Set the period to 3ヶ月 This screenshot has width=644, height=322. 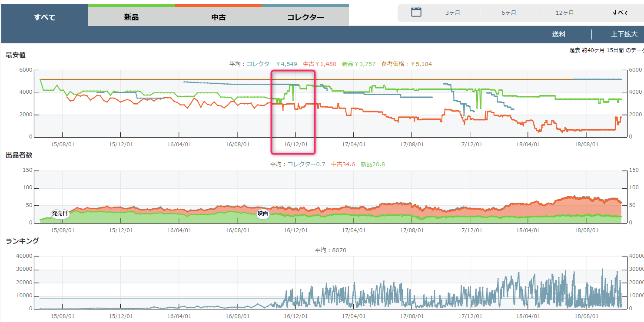453,13
